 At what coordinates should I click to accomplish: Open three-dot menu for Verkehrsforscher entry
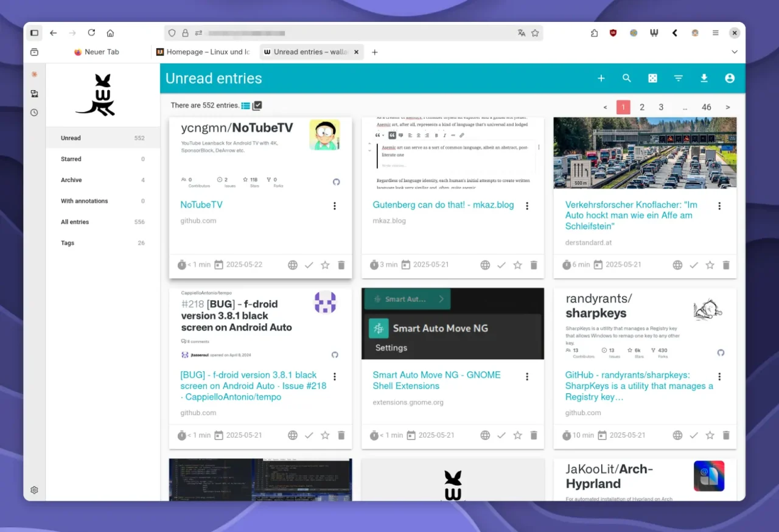coord(719,206)
